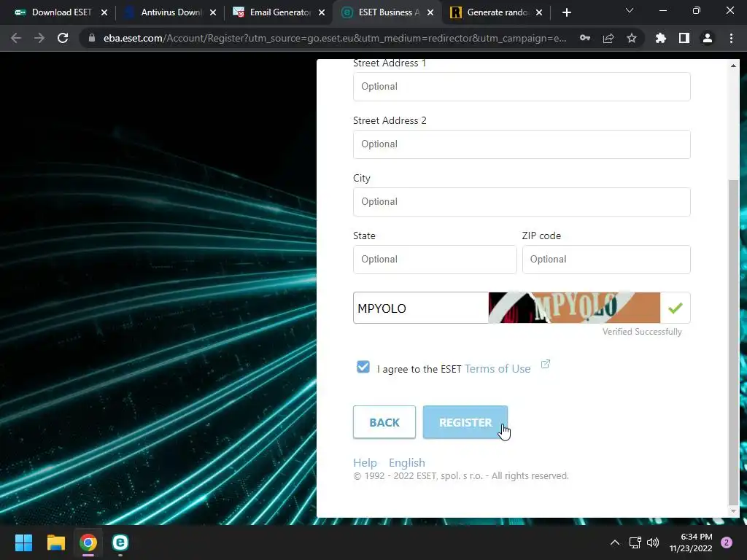Click the external link icon beside Terms
The height and width of the screenshot is (560, 747).
click(x=546, y=365)
